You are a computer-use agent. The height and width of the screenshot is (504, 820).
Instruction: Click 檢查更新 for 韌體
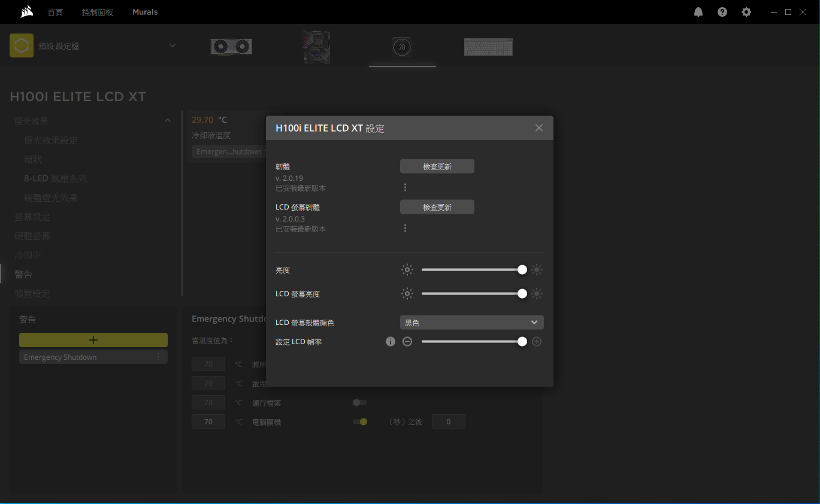coord(437,166)
